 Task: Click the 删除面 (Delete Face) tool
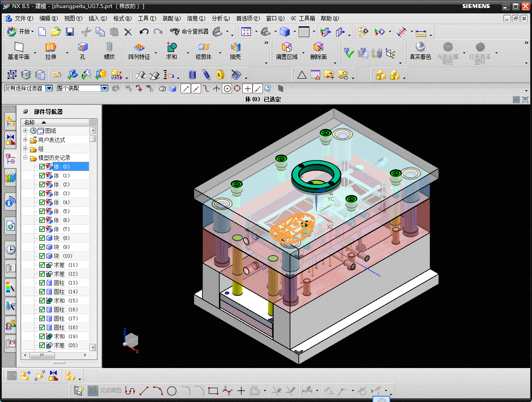tap(318, 51)
